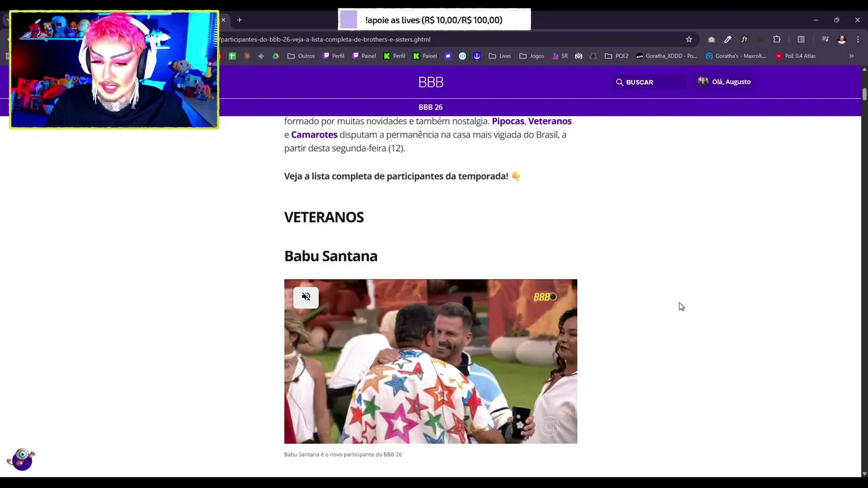Expand the Lives bookmark folder

(x=500, y=56)
